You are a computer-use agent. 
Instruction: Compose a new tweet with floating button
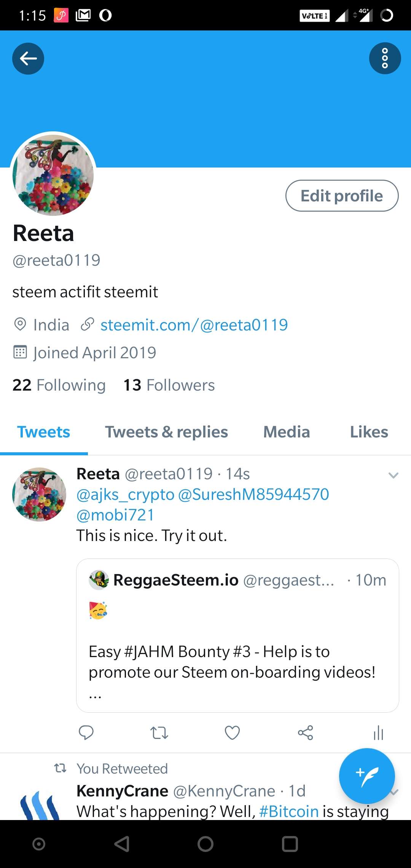[367, 776]
